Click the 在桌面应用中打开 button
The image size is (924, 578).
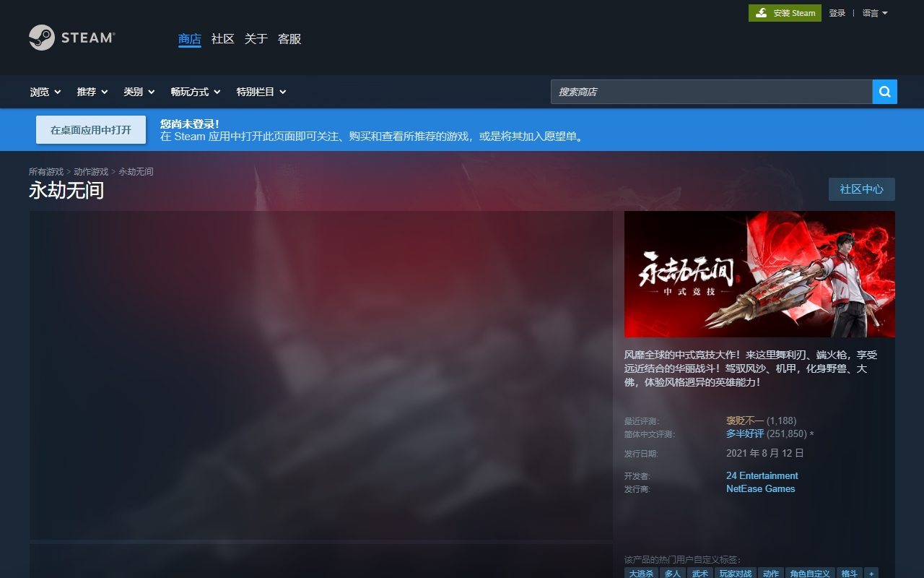coord(91,130)
